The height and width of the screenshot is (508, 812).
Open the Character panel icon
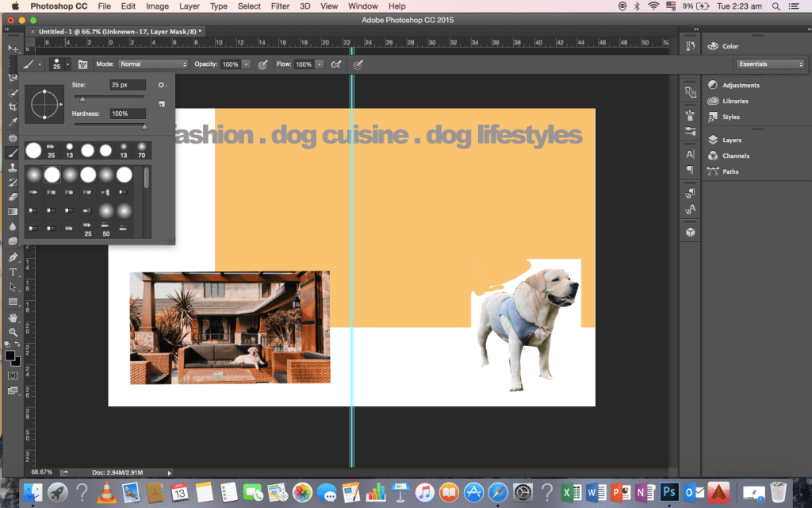[690, 154]
